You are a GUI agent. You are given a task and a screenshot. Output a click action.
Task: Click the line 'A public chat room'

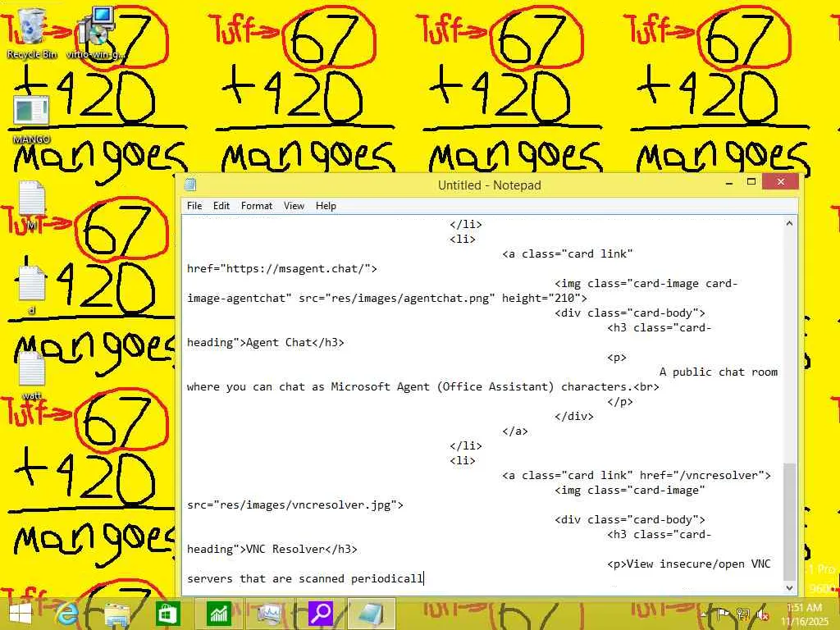click(718, 372)
